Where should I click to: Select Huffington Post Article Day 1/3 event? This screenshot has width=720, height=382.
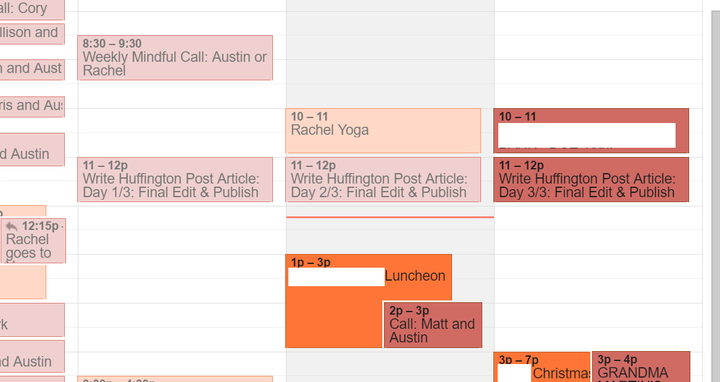point(175,180)
